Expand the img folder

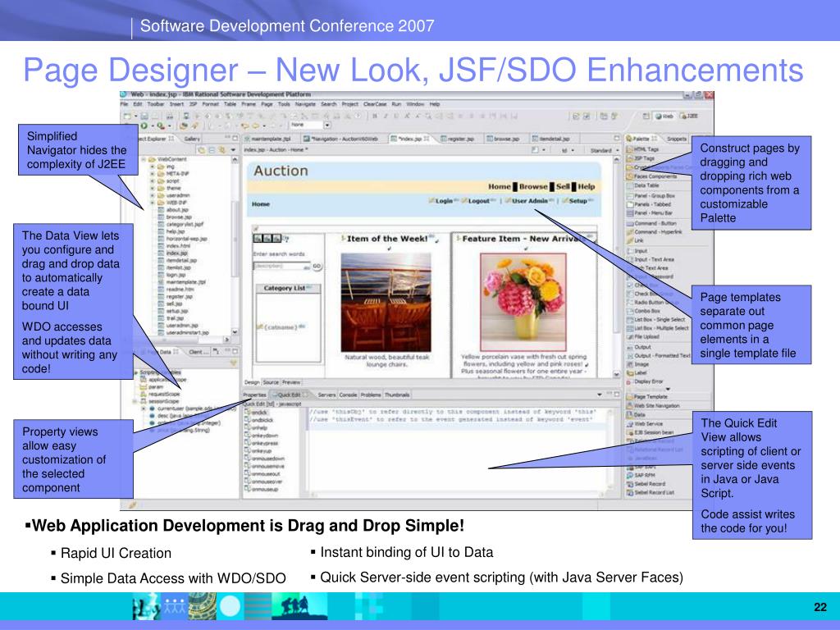[152, 167]
